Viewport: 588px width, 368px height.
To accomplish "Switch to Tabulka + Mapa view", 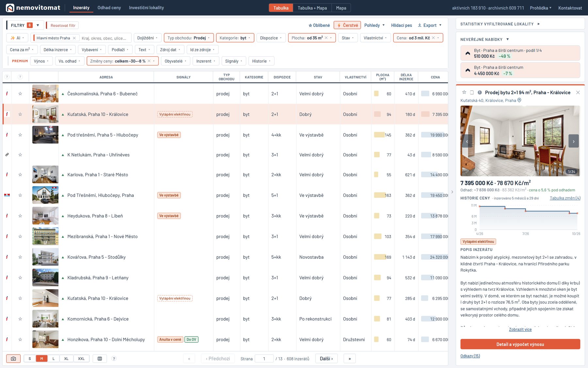I will click(312, 8).
